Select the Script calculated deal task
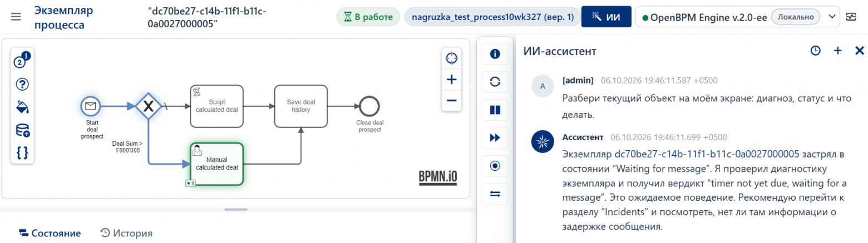 216,106
